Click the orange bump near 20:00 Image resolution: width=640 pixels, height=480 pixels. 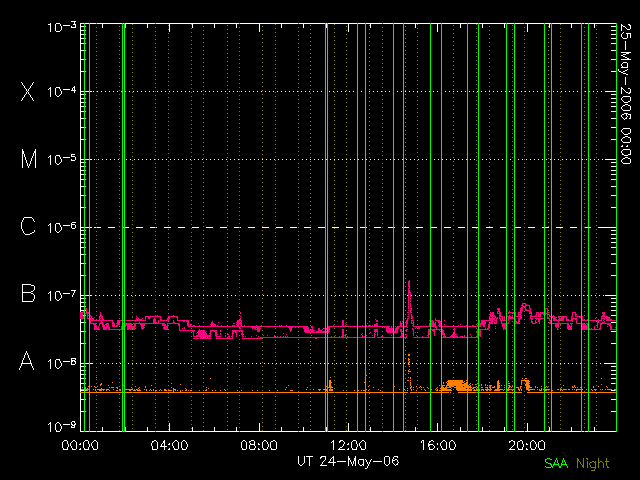525,384
